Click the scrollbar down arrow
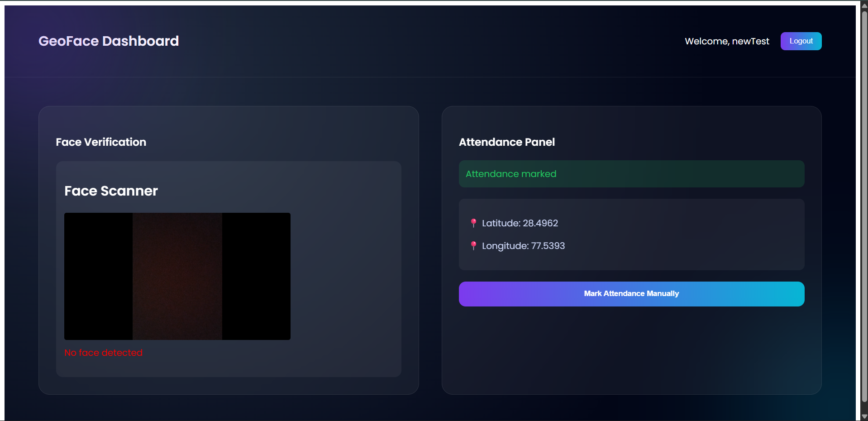This screenshot has width=868, height=421. 864,416
